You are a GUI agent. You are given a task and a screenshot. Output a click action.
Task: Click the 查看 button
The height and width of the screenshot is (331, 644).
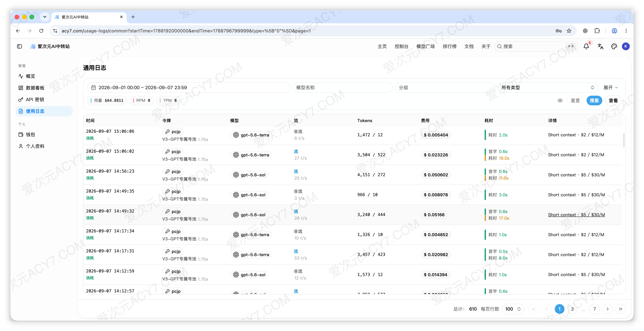coord(613,101)
